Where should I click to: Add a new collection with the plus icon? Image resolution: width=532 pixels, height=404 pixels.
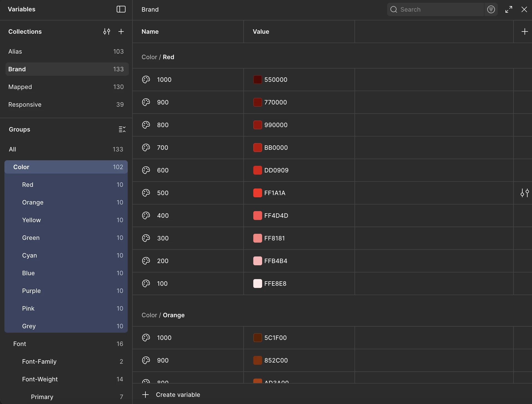pos(121,32)
